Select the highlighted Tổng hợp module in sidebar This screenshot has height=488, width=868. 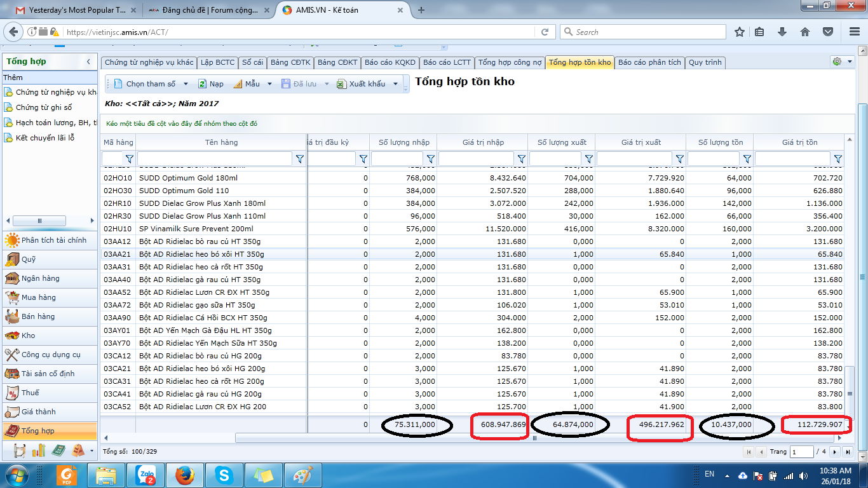50,431
